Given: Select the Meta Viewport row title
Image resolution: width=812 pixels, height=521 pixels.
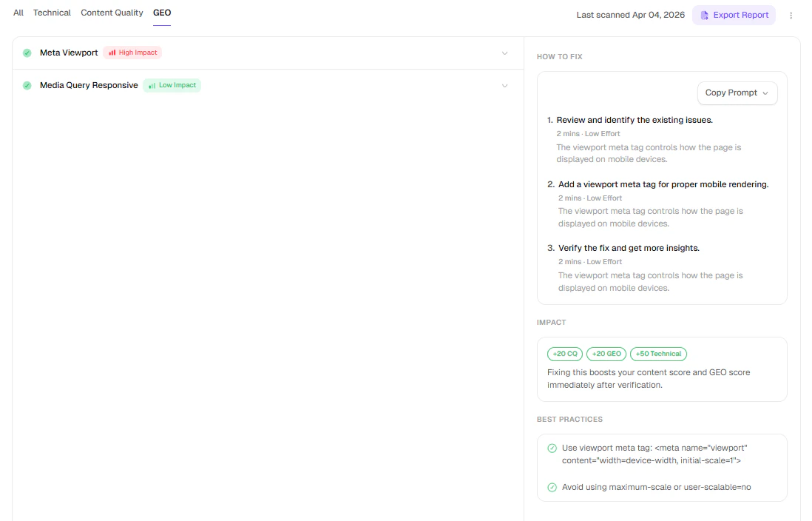Looking at the screenshot, I should coord(69,53).
